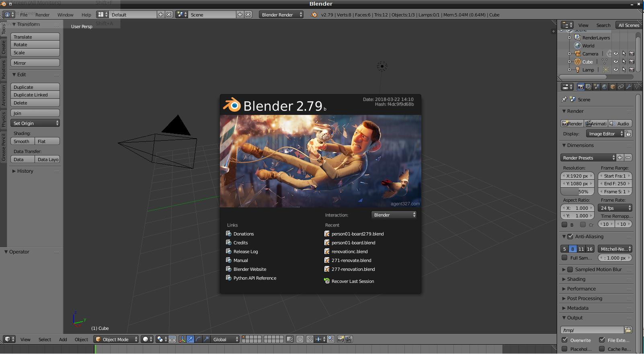Disable the Overwrite checkbox
This screenshot has height=354, width=644.
coord(565,340)
